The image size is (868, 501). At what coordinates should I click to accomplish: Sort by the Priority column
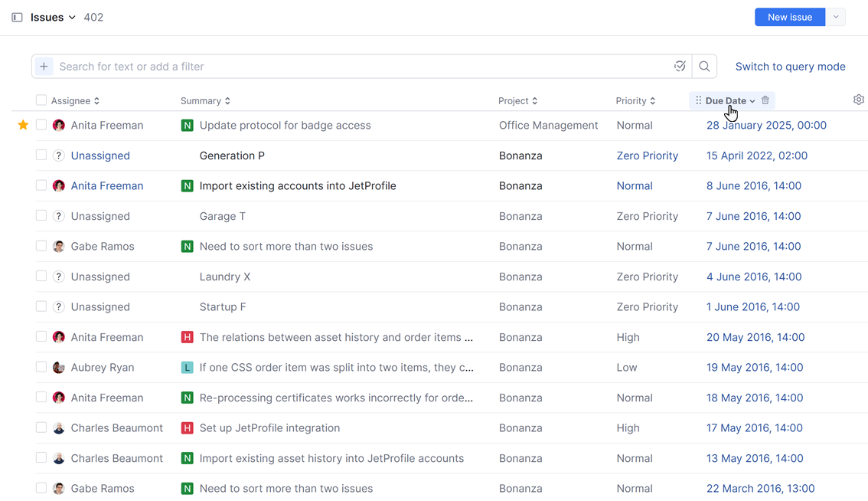[x=635, y=101]
